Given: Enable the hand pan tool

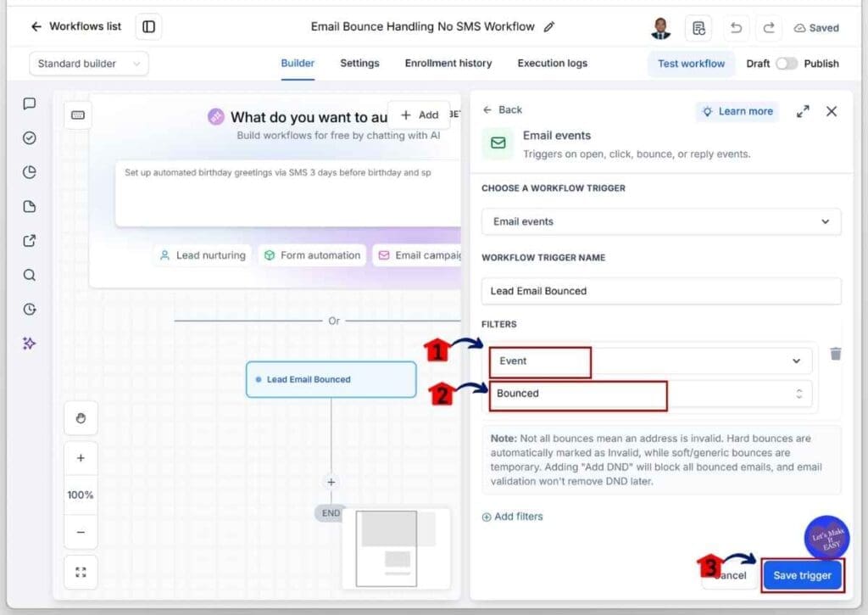Looking at the screenshot, I should point(81,418).
